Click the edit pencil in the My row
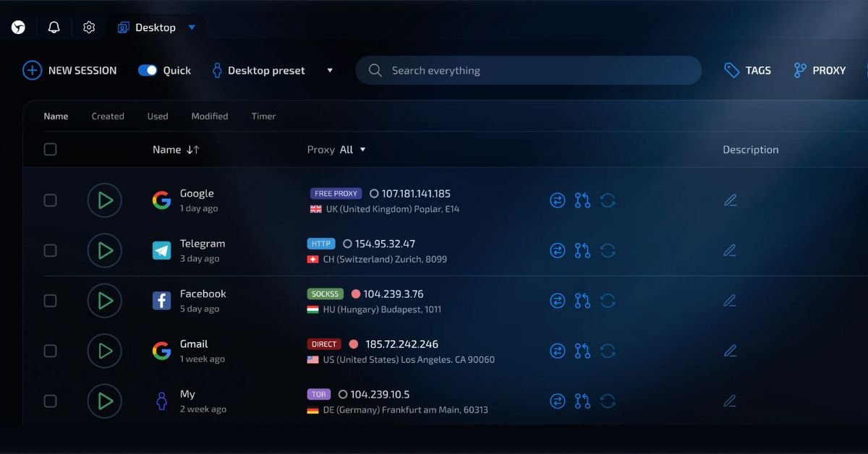 pos(730,401)
